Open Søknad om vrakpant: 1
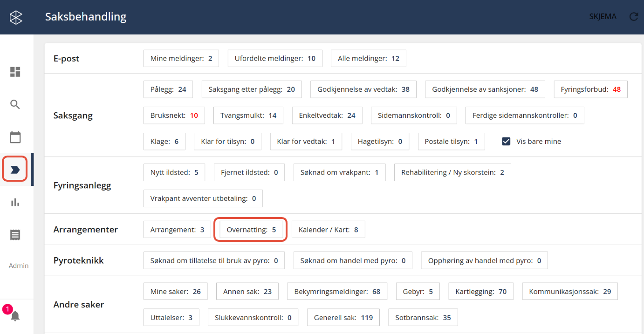This screenshot has width=644, height=334. coord(340,172)
